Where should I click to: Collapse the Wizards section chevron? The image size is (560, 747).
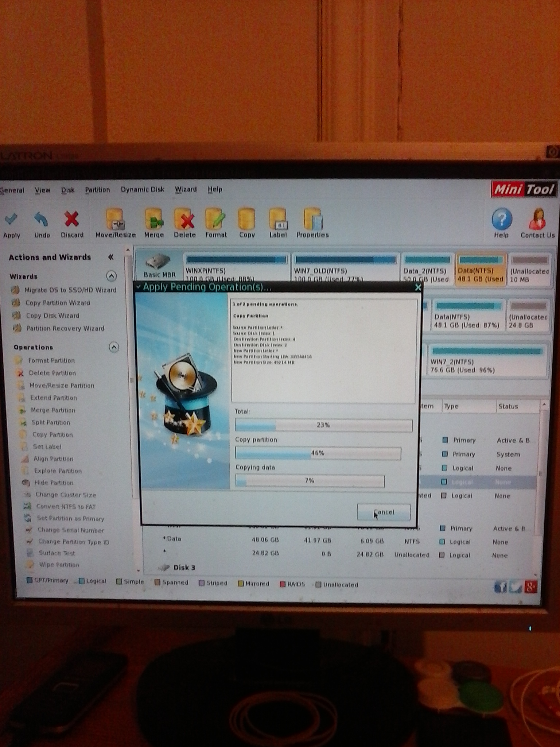pyautogui.click(x=112, y=276)
